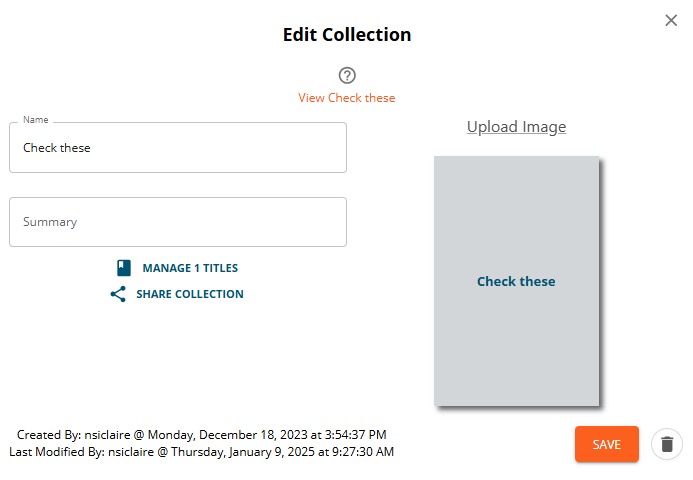Select the gray collection cover placeholder
Screen dimensions: 693x480
516,281
